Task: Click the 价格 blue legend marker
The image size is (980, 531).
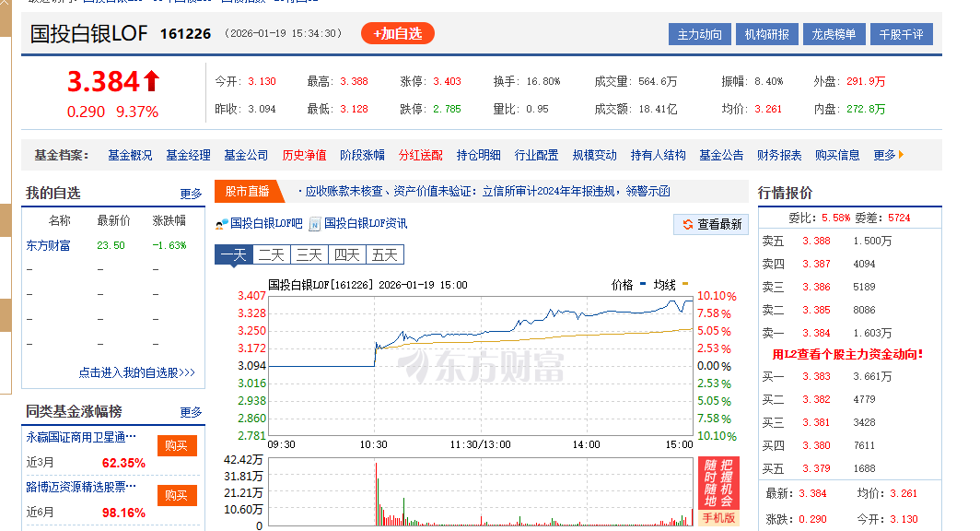Action: point(643,284)
